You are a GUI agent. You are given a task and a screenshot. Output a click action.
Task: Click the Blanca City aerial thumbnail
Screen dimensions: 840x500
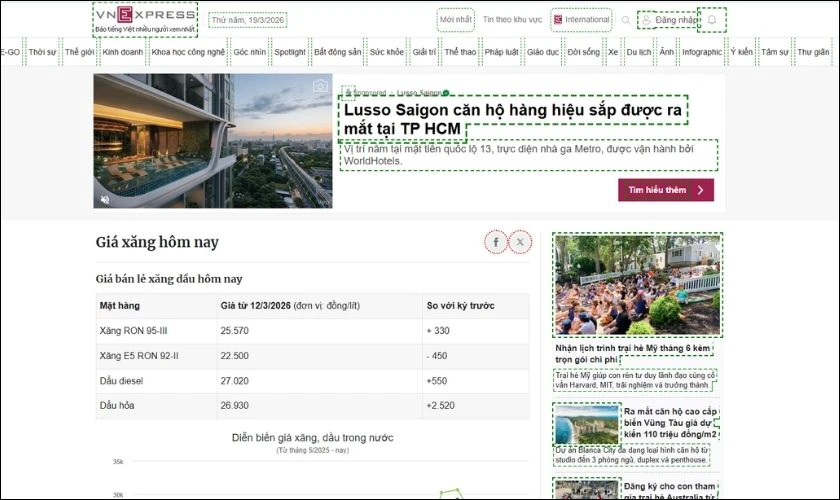click(x=586, y=424)
